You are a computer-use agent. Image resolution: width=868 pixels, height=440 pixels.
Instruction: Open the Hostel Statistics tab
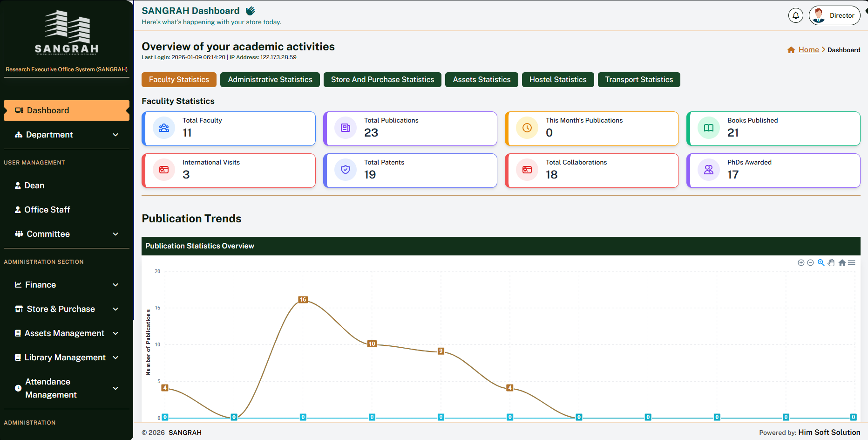pyautogui.click(x=557, y=80)
